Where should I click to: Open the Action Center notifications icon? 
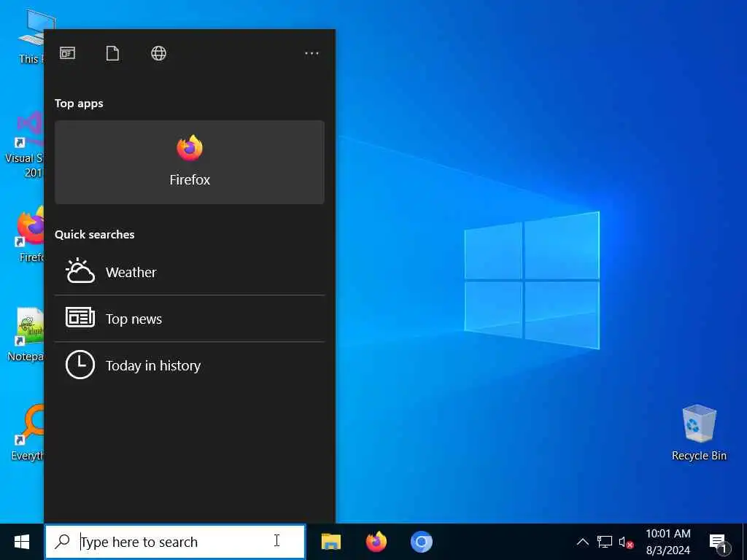click(x=719, y=542)
